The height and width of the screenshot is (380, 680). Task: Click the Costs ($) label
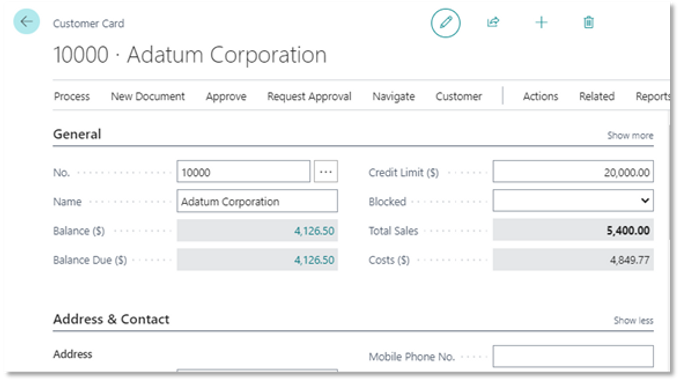pyautogui.click(x=389, y=260)
